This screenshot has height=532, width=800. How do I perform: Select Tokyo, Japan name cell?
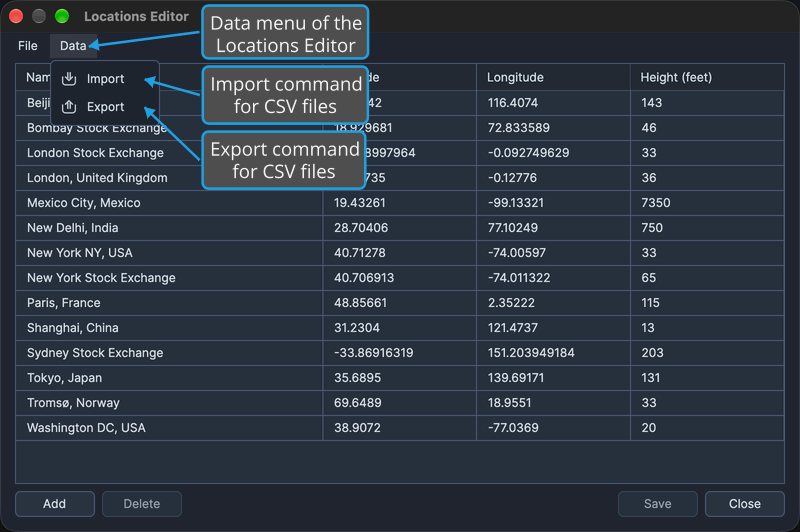[x=169, y=378]
